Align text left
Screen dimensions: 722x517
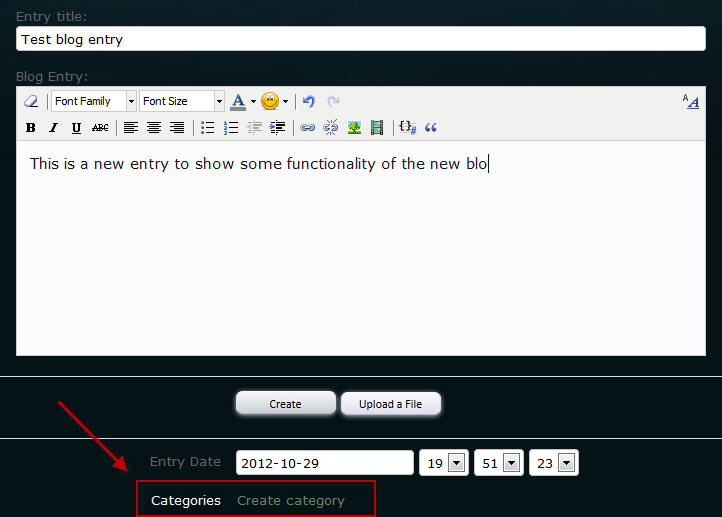131,128
